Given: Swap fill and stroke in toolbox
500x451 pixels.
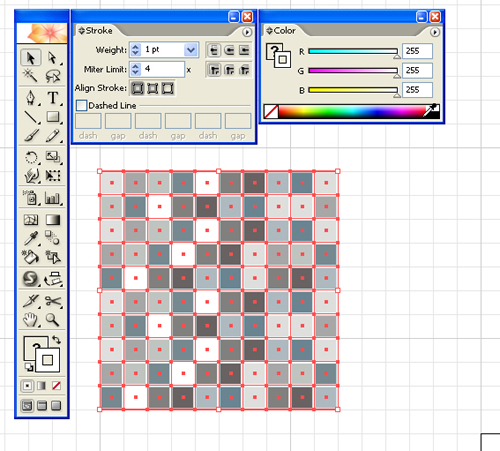Looking at the screenshot, I should tap(57, 340).
